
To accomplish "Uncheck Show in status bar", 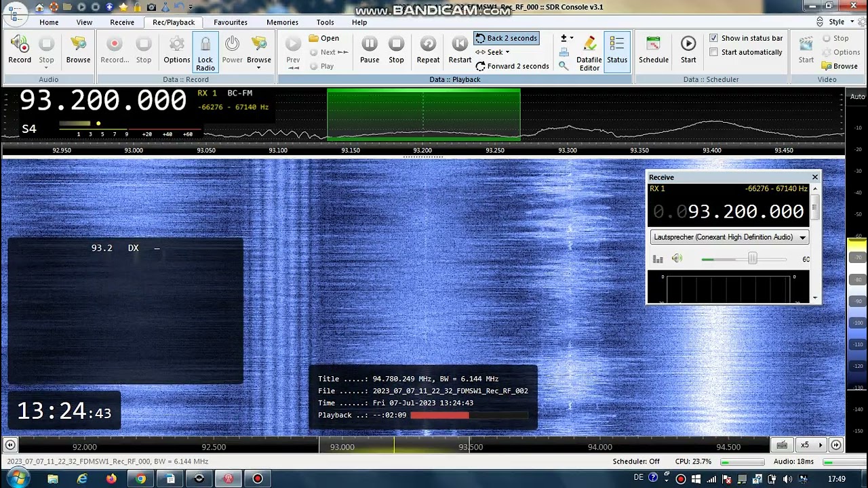I will click(713, 38).
